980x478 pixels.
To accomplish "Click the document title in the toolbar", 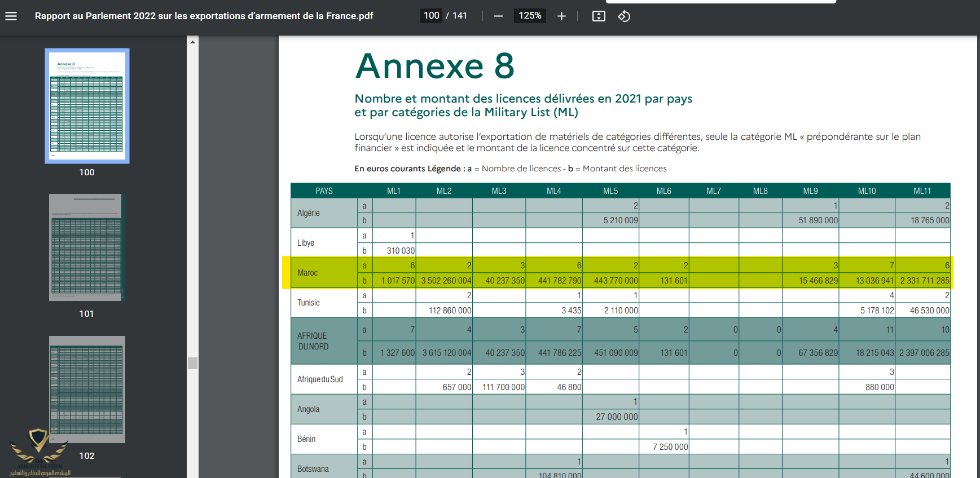I will (x=204, y=16).
